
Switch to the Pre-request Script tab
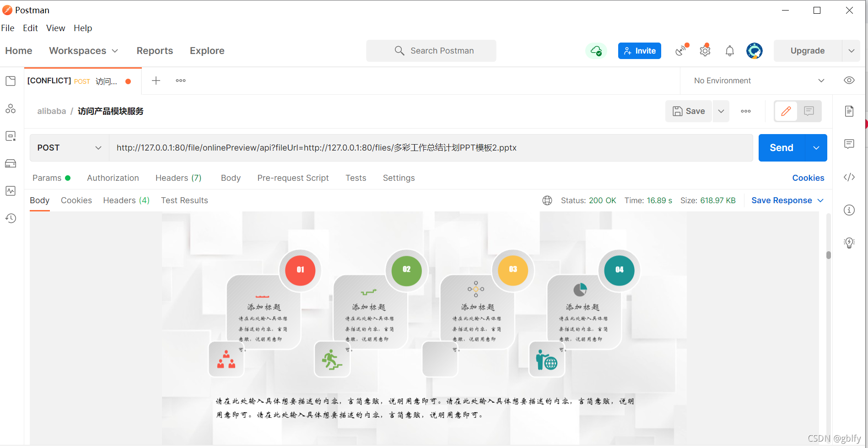[x=293, y=178]
